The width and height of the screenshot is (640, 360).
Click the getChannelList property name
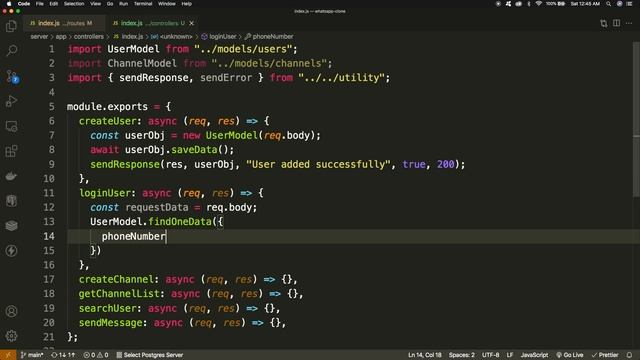click(119, 294)
